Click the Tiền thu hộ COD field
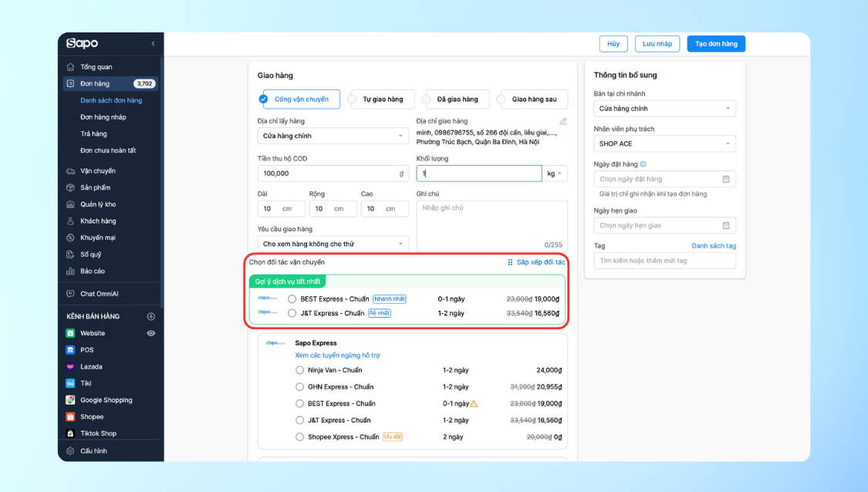Viewport: 868px width, 492px height. coord(333,174)
